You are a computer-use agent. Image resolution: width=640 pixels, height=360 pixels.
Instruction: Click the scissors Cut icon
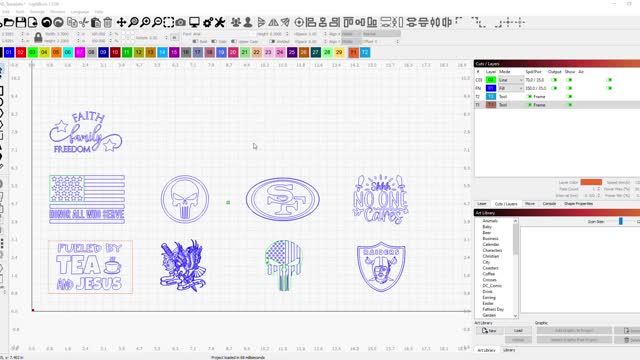coord(84,22)
